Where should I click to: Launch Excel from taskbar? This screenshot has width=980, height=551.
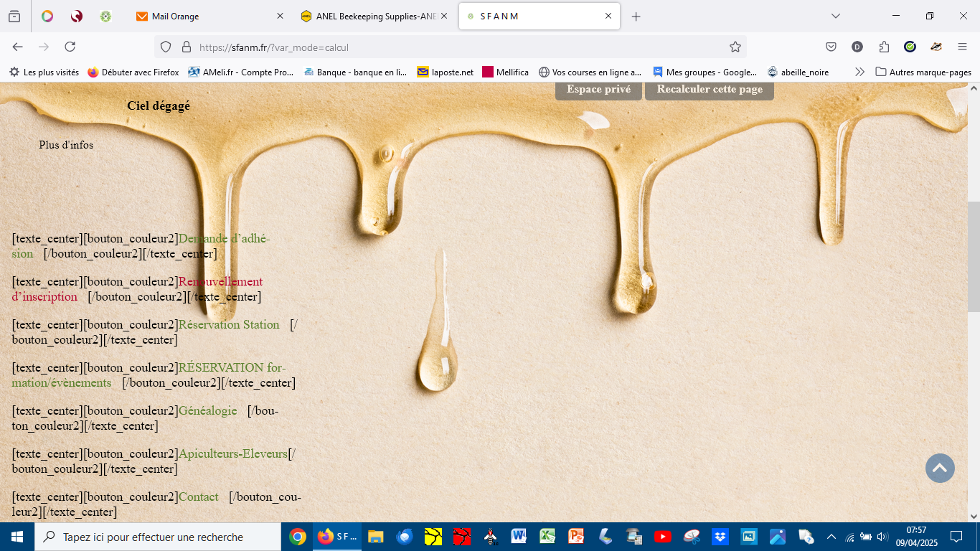[547, 537]
